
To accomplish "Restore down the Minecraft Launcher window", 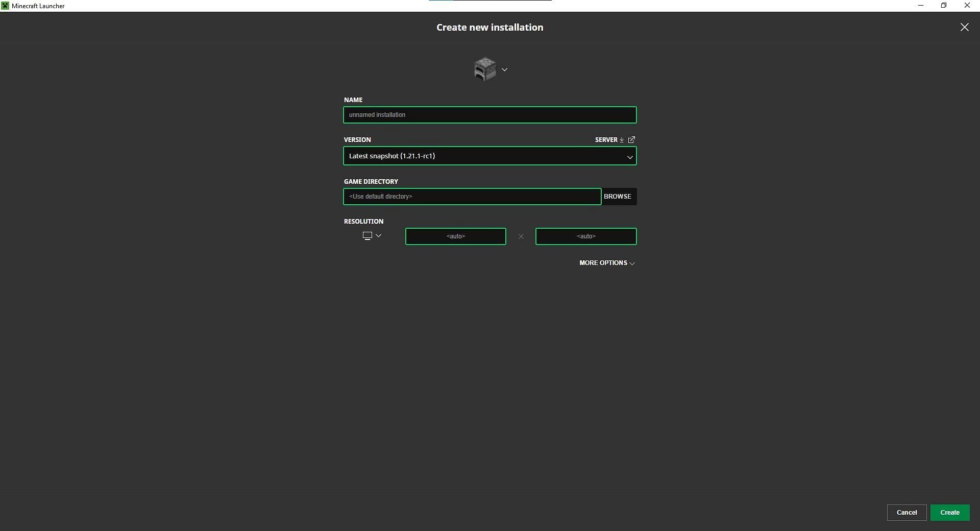I will click(944, 6).
